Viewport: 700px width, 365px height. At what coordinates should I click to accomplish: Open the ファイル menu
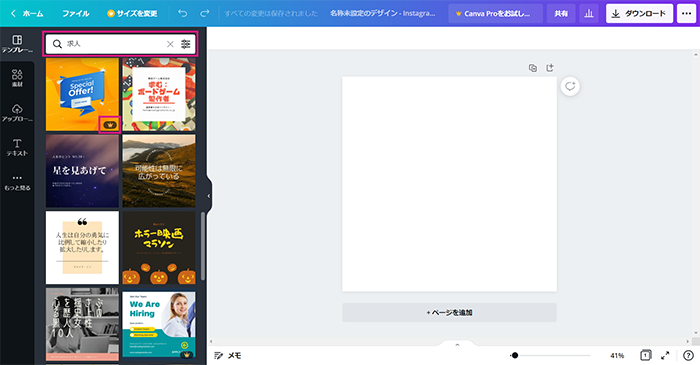tap(75, 13)
